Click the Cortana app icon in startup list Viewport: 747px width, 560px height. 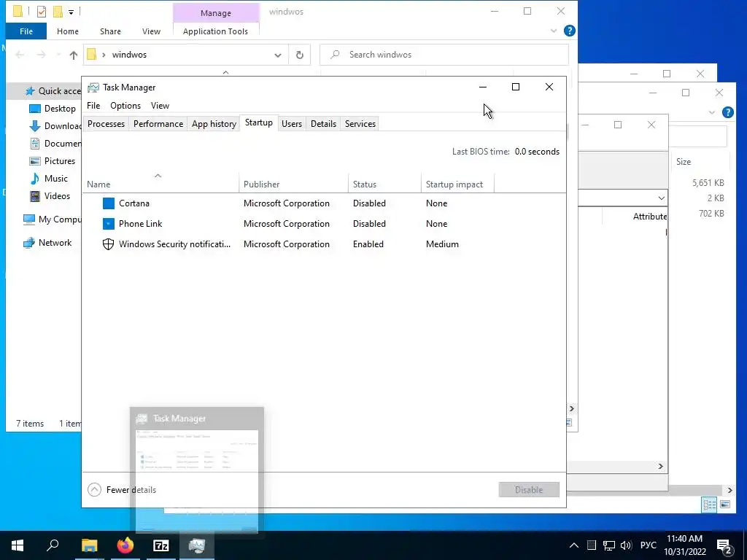109,203
